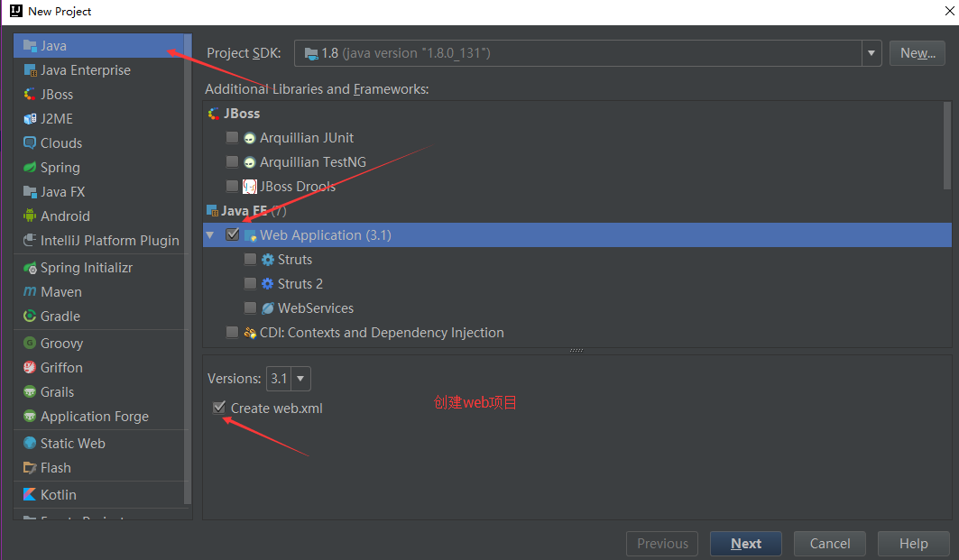
Task: Click the Griffon icon
Action: coord(30,367)
